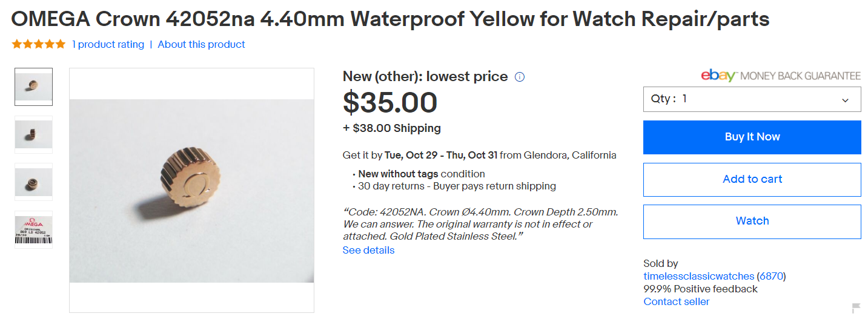Click the report flag icon
The image size is (868, 322).
point(856,307)
